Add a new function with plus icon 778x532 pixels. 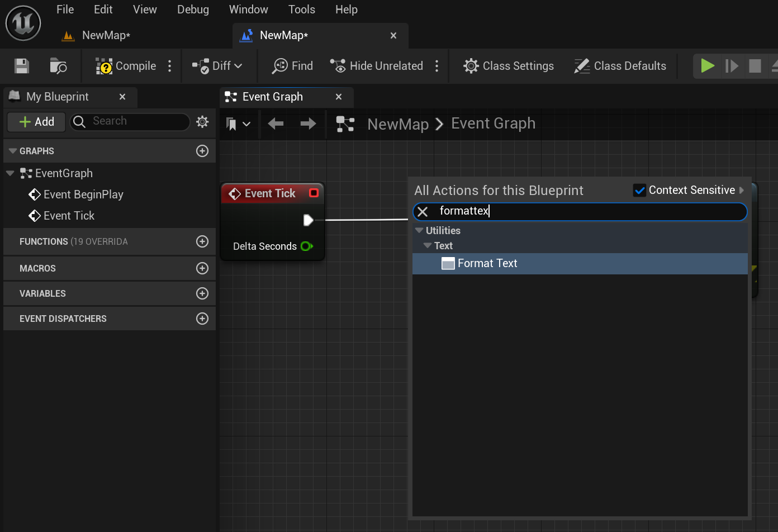(x=202, y=241)
